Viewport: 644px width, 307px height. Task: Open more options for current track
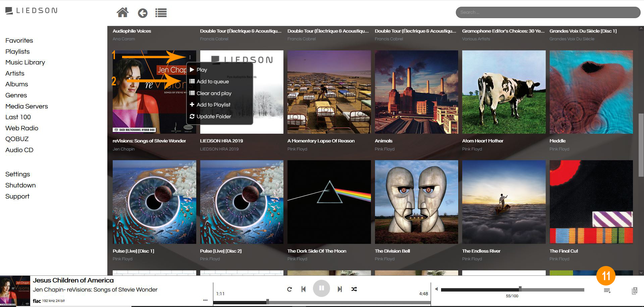pyautogui.click(x=205, y=300)
